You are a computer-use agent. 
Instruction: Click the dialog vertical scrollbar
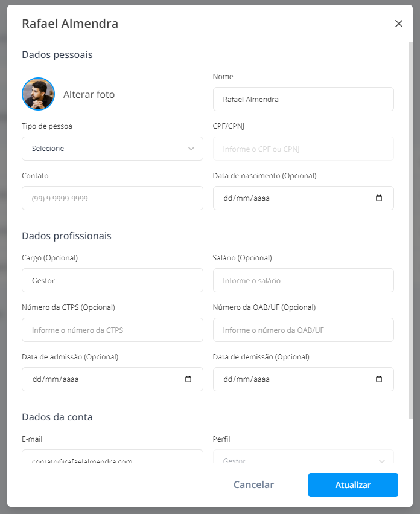[410, 231]
